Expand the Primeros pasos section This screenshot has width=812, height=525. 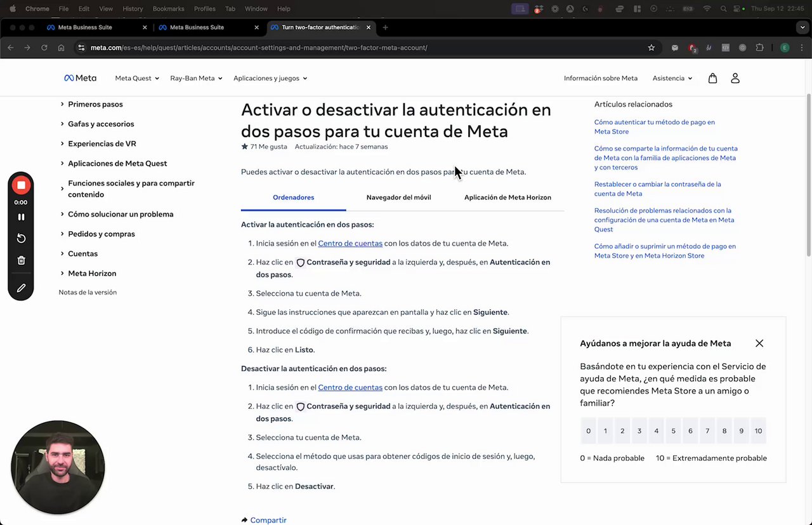coord(91,104)
